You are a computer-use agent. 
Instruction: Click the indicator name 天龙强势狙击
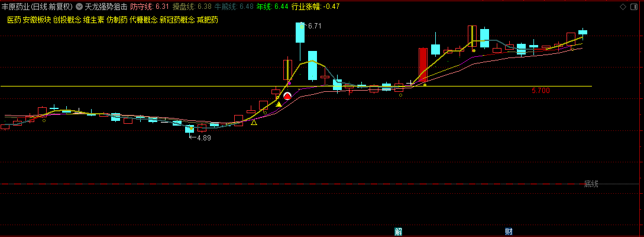105,7
